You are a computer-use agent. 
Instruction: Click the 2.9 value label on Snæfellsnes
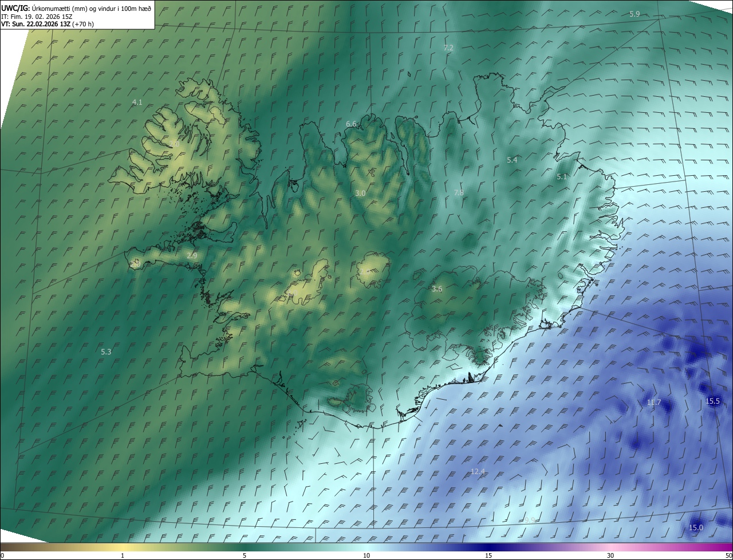[192, 255]
